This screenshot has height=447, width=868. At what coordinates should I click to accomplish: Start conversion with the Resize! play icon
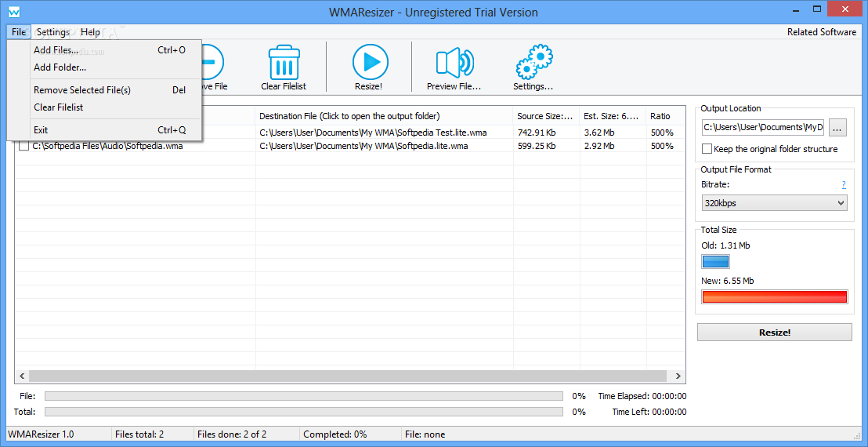click(371, 62)
